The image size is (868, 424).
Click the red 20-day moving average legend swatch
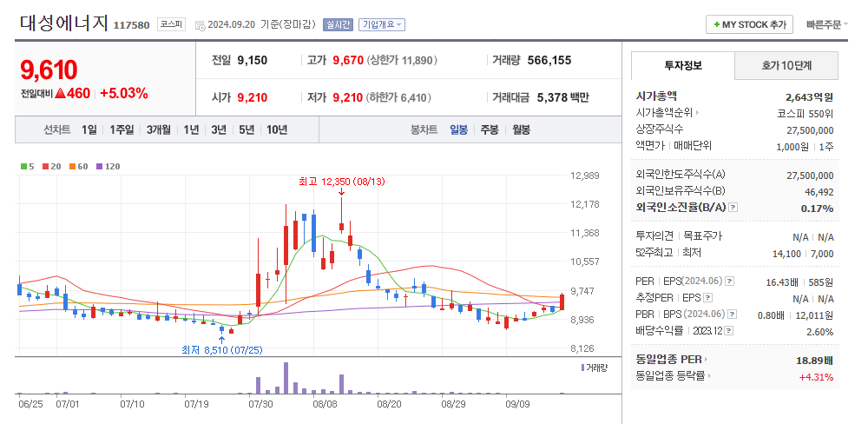(x=45, y=166)
